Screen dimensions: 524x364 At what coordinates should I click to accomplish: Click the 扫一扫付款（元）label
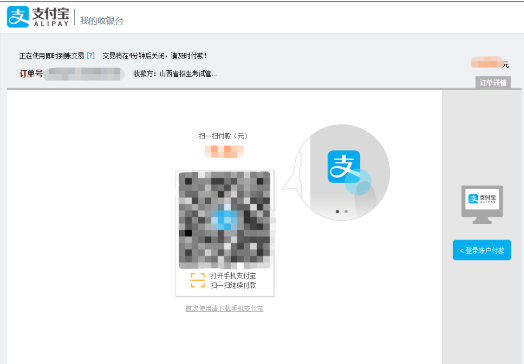(x=223, y=136)
